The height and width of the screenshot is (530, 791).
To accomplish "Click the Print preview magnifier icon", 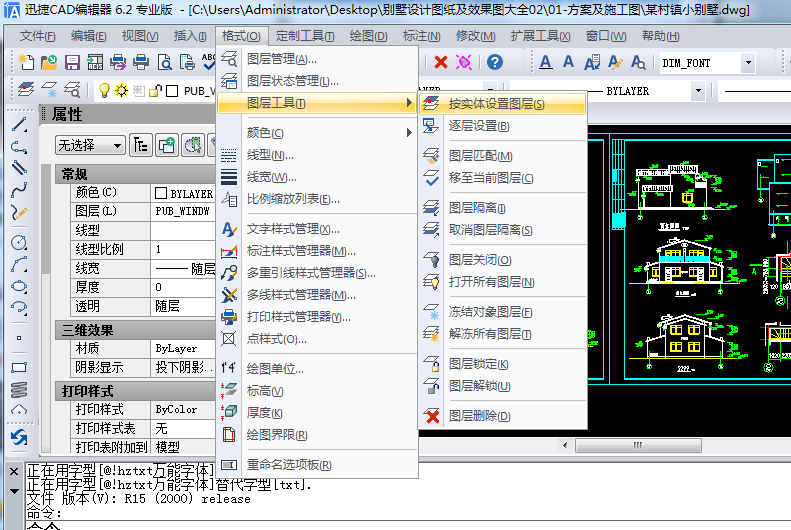I will 164,63.
